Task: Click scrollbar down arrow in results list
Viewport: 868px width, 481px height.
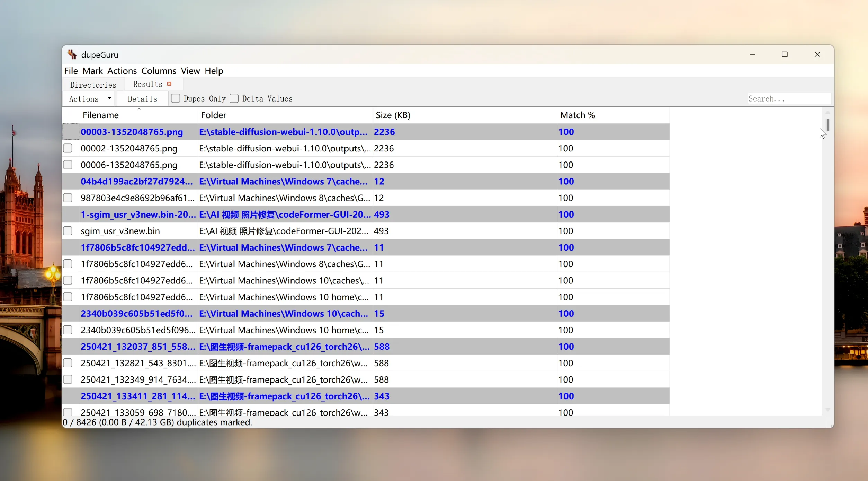Action: click(x=827, y=410)
